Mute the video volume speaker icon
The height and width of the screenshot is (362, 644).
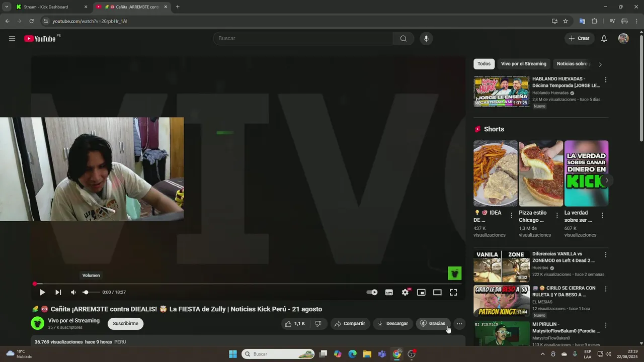coord(73,292)
